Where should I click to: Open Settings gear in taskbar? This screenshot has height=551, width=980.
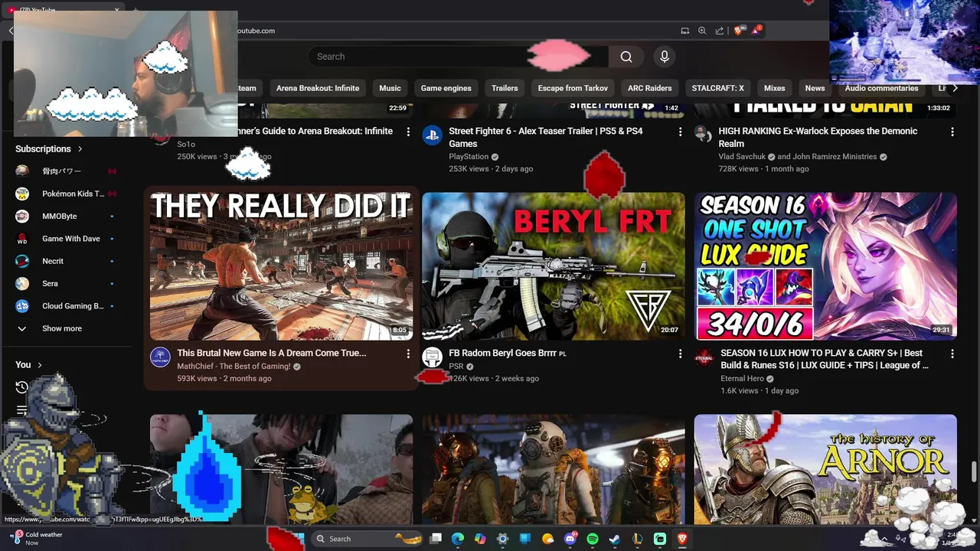502,539
